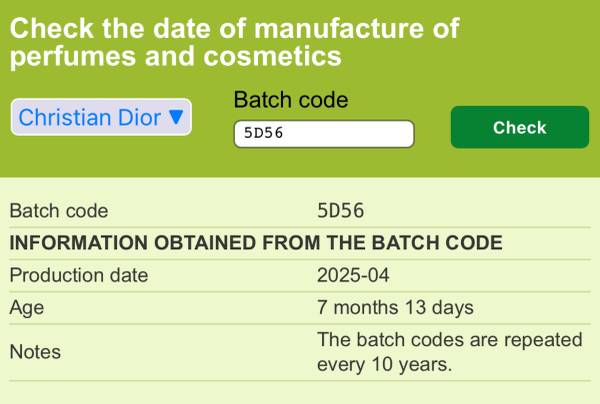The image size is (600, 404).
Task: Select the 'Production date' row label
Action: click(x=78, y=275)
